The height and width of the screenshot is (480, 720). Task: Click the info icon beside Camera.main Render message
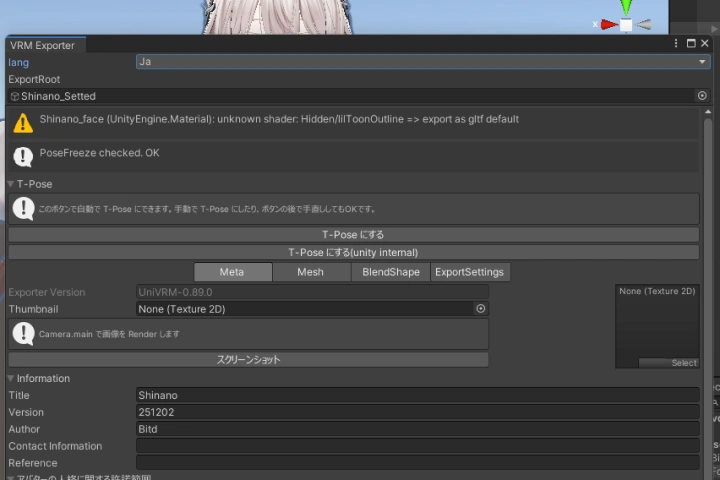[x=23, y=334]
